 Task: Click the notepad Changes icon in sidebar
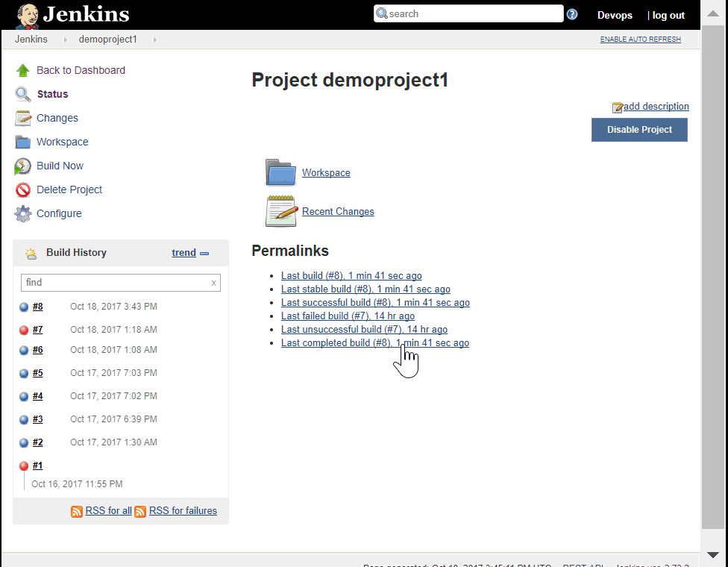[22, 118]
